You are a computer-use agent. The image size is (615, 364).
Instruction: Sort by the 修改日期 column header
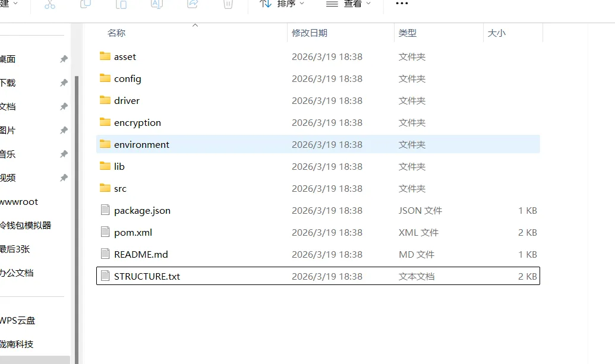[x=310, y=33]
